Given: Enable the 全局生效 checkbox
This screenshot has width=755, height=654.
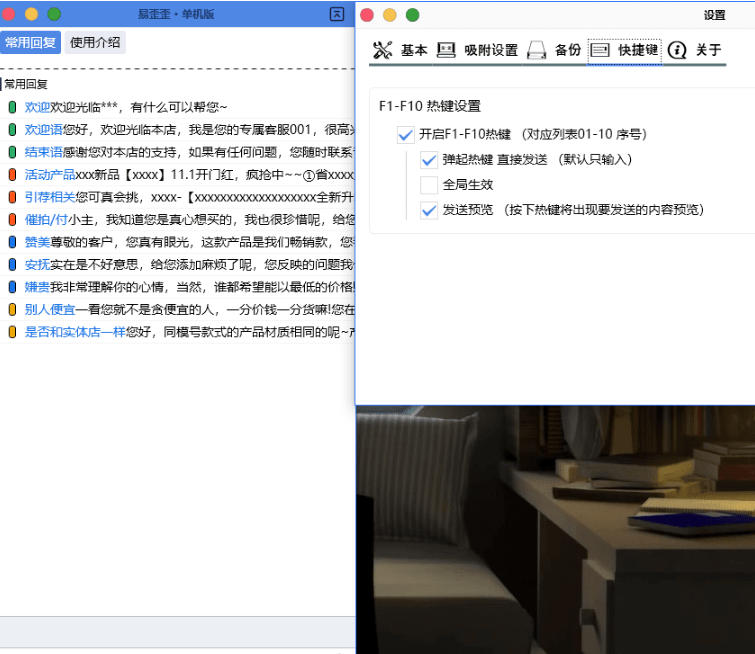Looking at the screenshot, I should (x=429, y=185).
